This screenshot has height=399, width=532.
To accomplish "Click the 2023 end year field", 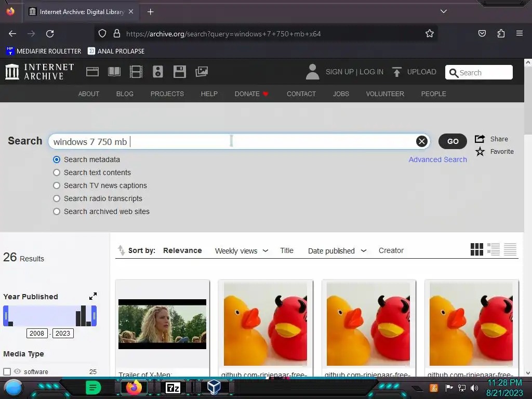I will click(63, 333).
